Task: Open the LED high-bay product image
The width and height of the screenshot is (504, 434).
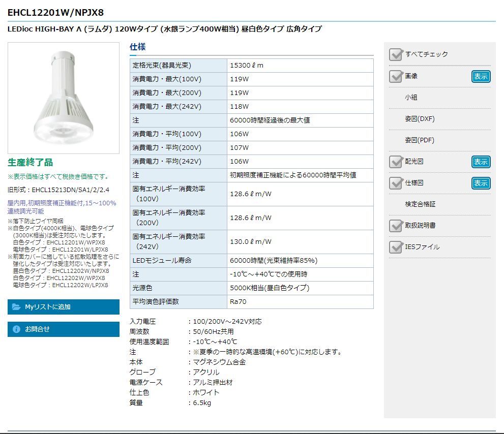Action: pyautogui.click(x=64, y=98)
